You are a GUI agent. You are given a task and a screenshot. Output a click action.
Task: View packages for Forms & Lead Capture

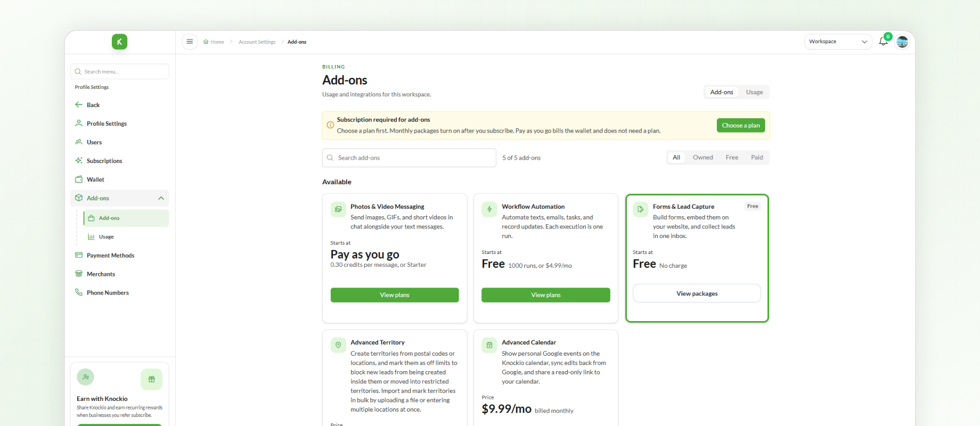[x=697, y=293]
